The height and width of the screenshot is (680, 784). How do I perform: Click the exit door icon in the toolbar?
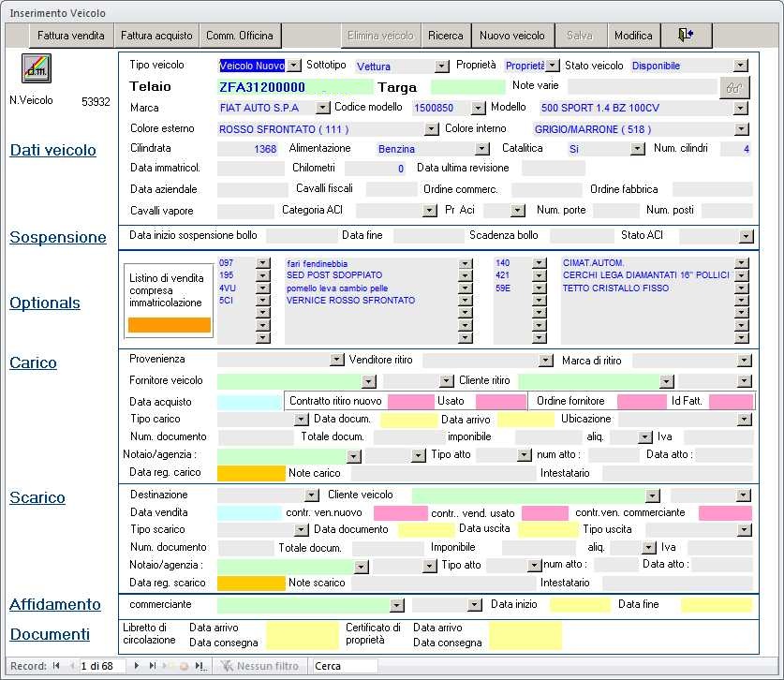[x=686, y=36]
